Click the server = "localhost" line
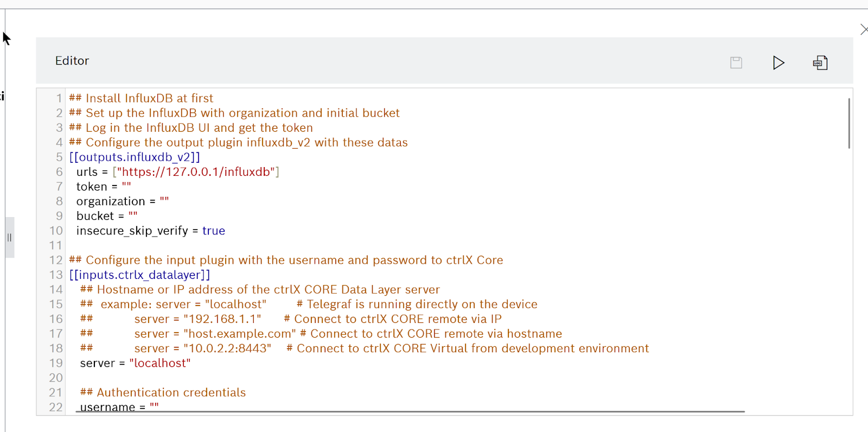The width and height of the screenshot is (868, 432). point(135,363)
